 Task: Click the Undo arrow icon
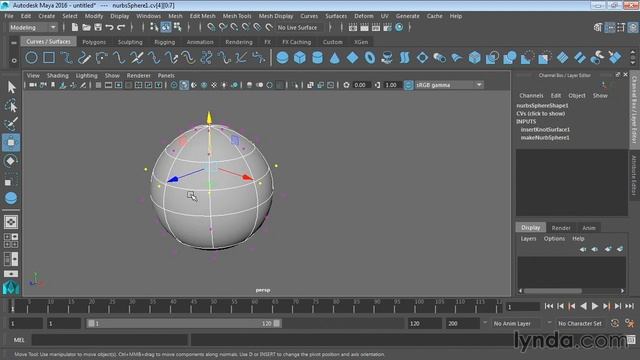[109, 27]
